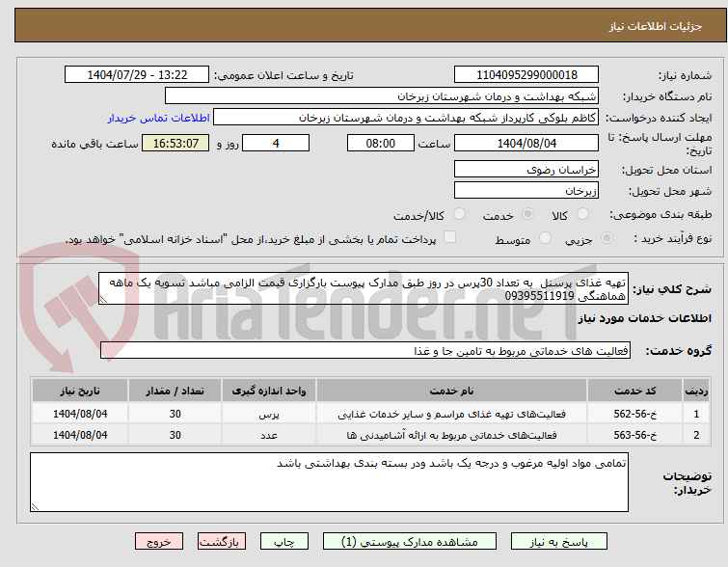Open مشاهده مدارک پیوستی (1) attachments
This screenshot has width=728, height=567.
click(410, 542)
